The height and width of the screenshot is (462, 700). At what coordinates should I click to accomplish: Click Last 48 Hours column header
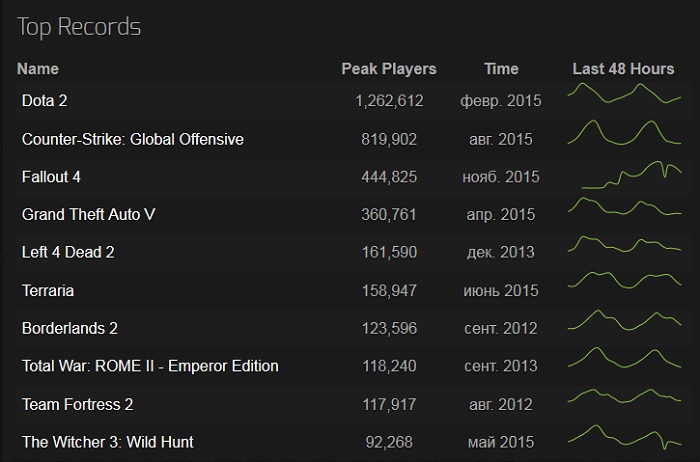623,69
